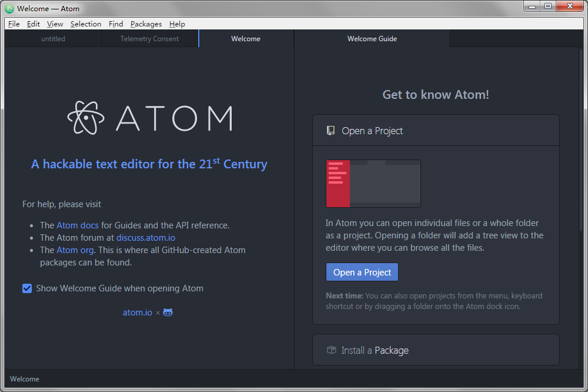Screen dimensions: 588x392
Task: Open the Packages menu
Action: coord(146,24)
